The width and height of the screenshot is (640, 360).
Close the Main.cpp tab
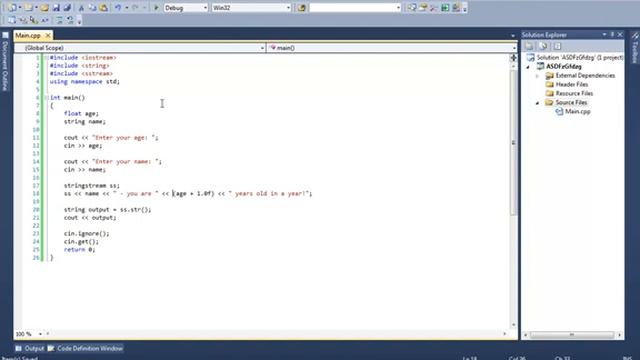[x=48, y=36]
